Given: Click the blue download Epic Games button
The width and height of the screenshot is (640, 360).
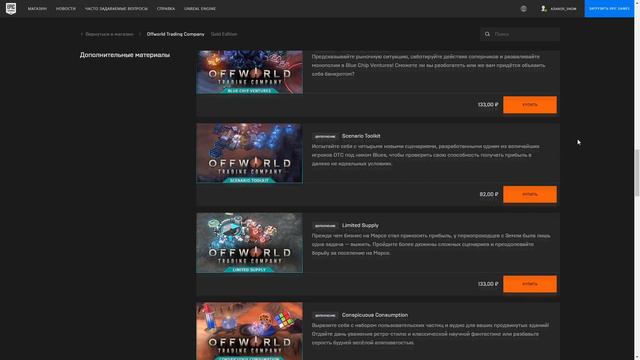Looking at the screenshot, I should tap(609, 9).
